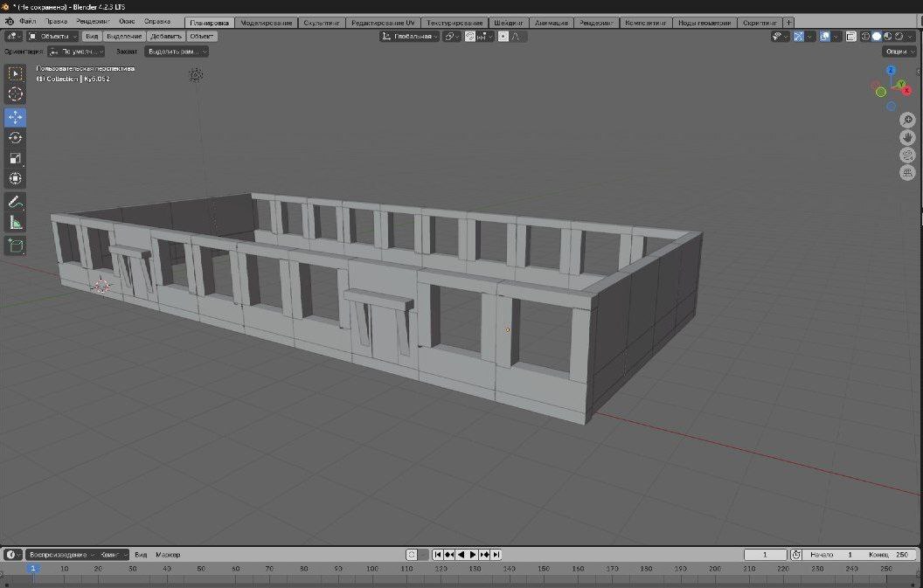Select the 3D Cursor tool

click(x=16, y=94)
